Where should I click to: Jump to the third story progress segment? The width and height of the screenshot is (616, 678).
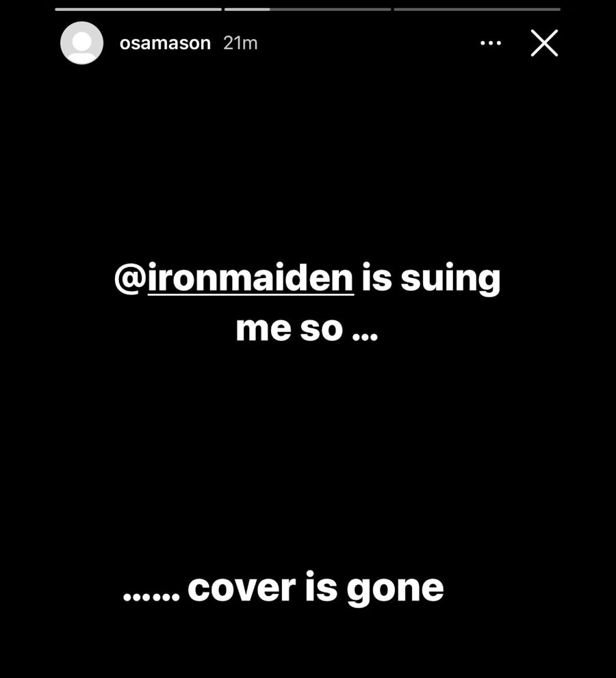477,9
